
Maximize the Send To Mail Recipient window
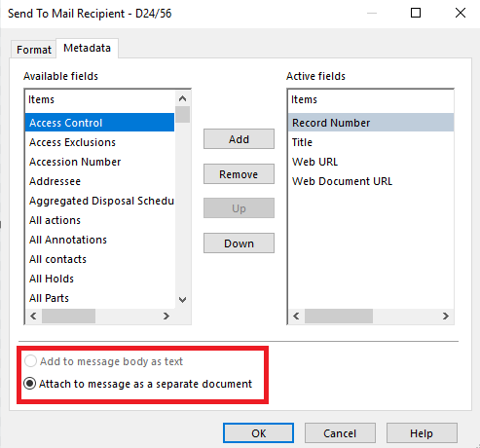pos(416,13)
